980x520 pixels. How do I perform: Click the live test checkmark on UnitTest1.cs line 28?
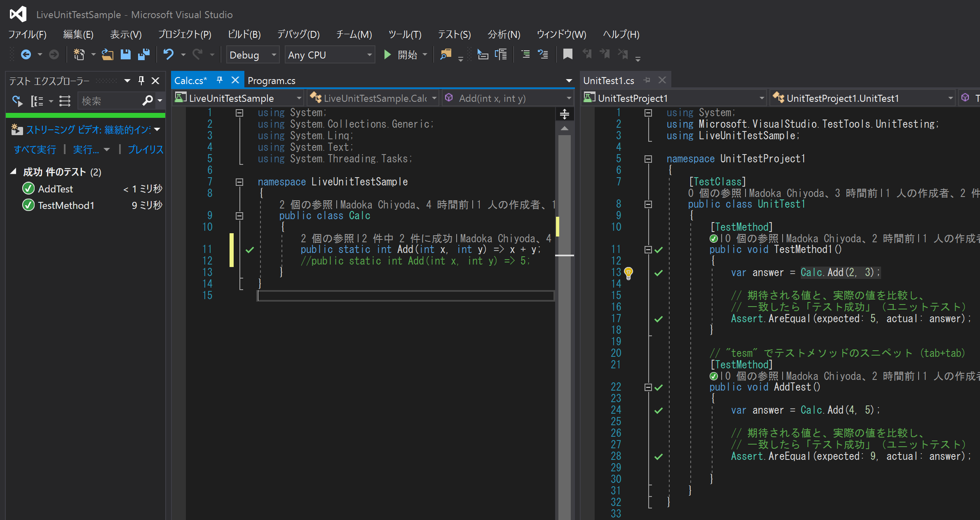tap(659, 457)
